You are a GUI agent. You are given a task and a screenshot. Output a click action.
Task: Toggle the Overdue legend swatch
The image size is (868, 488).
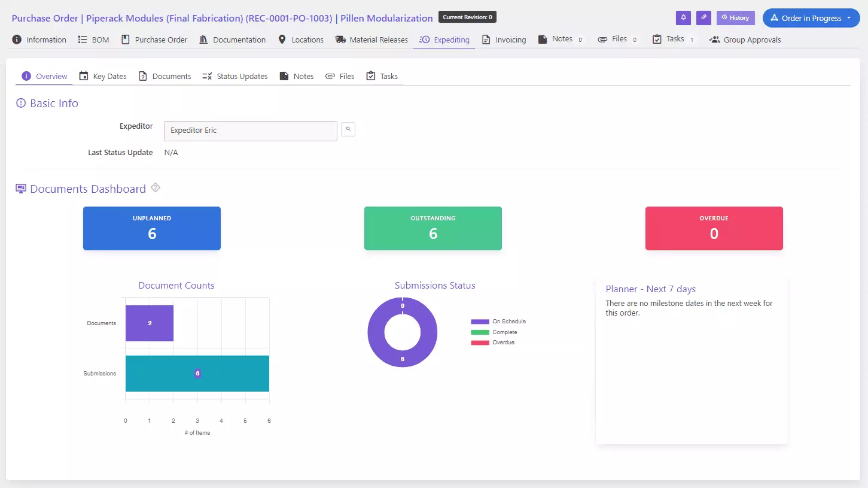(480, 342)
